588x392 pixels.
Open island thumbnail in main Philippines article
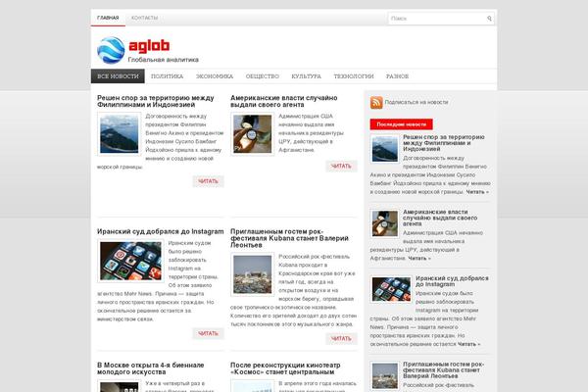coord(120,134)
